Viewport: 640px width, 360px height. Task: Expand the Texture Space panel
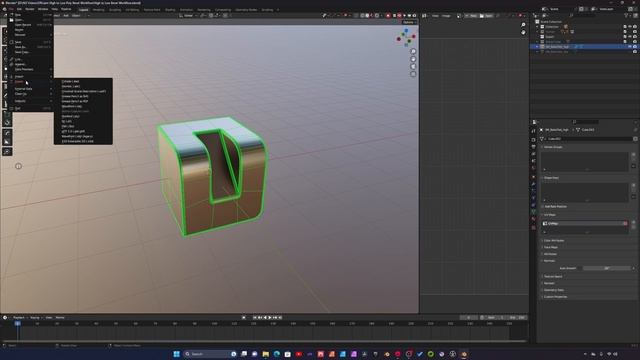553,277
